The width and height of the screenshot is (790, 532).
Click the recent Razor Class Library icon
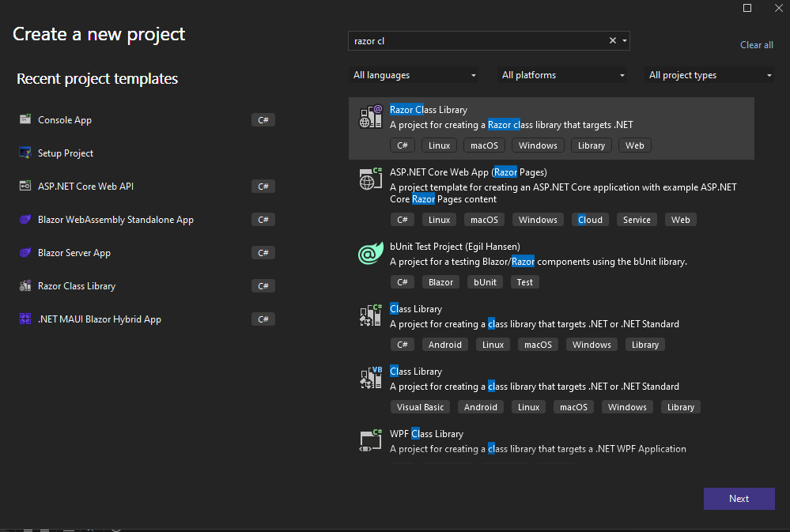tap(25, 285)
